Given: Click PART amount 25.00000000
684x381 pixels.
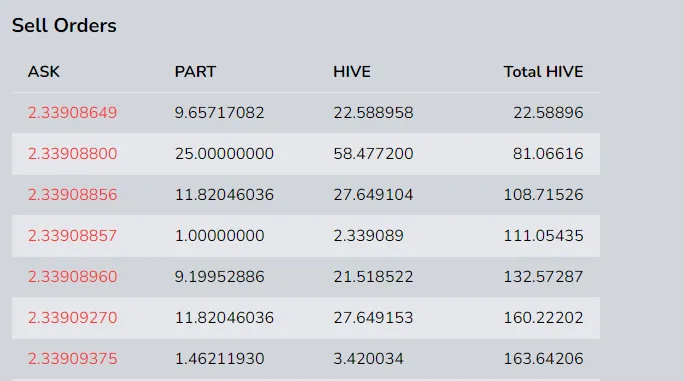Looking at the screenshot, I should click(x=224, y=154).
